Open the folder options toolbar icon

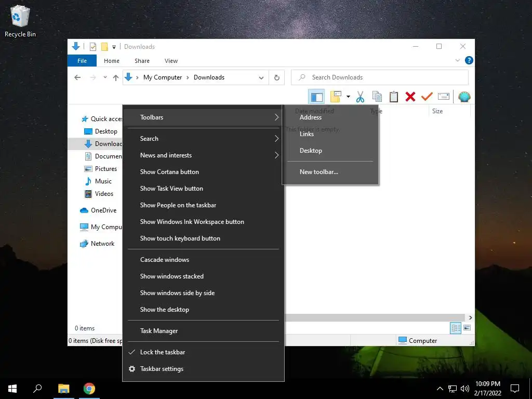click(336, 97)
